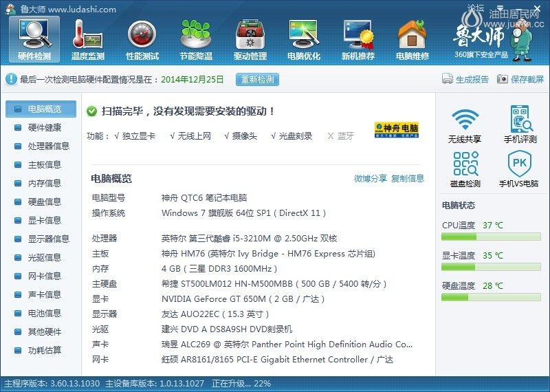Open 节能降温 energy saving section
Image resolution: width=550 pixels, height=392 pixels.
point(196,40)
